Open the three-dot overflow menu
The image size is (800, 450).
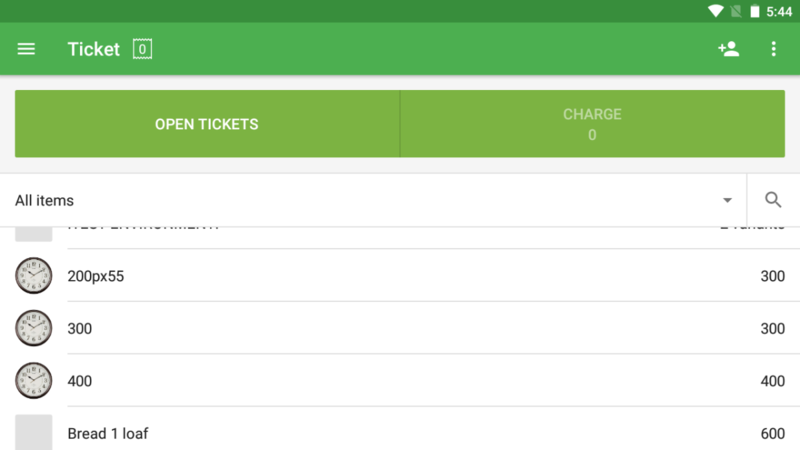(773, 49)
